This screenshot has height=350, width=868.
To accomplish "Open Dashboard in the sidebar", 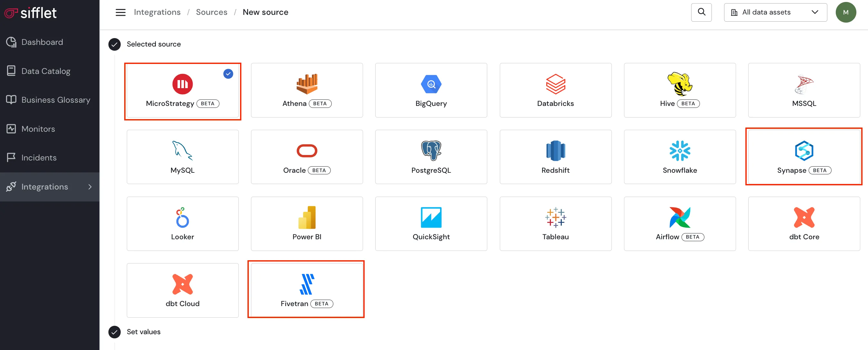I will click(50, 42).
